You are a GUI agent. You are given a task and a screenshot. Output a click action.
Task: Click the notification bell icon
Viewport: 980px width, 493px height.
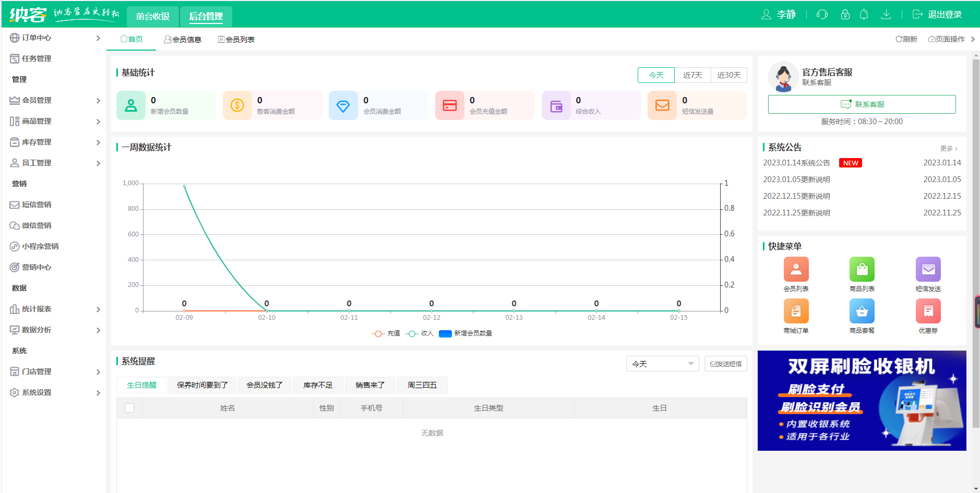[x=864, y=14]
